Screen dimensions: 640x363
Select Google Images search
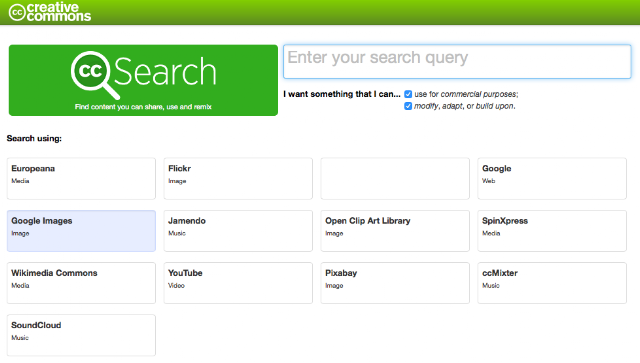(81, 231)
